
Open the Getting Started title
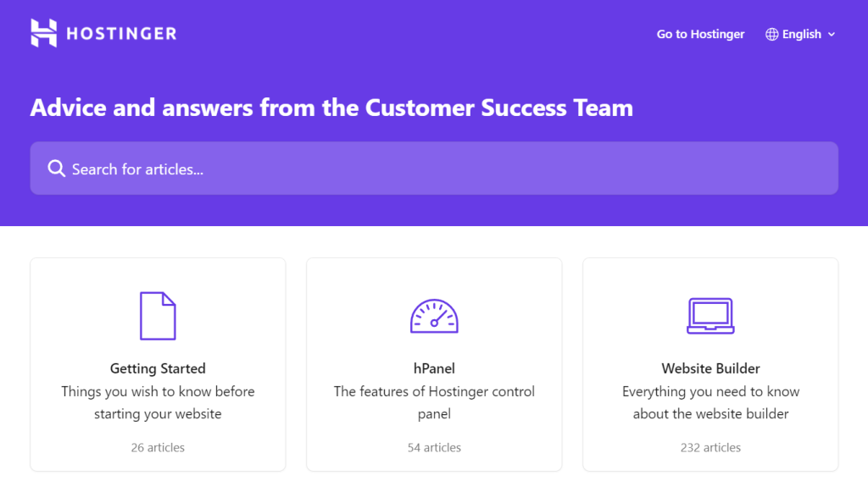[x=158, y=368]
